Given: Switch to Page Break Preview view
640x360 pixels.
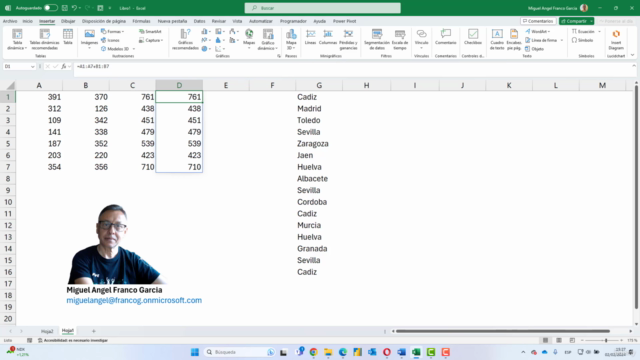Looking at the screenshot, I should 572,340.
